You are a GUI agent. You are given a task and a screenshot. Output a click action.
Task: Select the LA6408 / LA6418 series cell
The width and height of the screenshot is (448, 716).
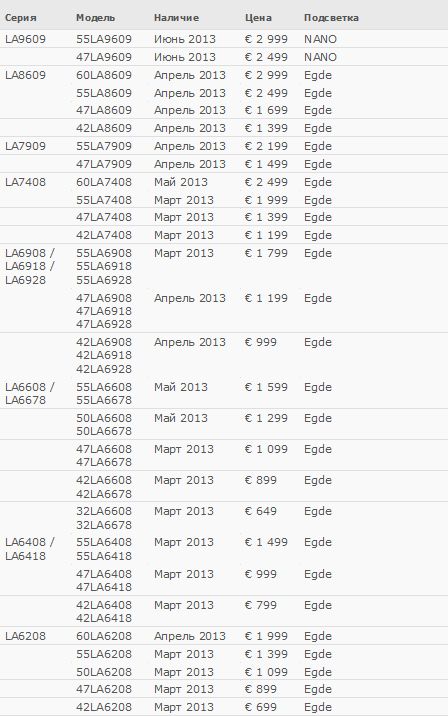pos(30,549)
